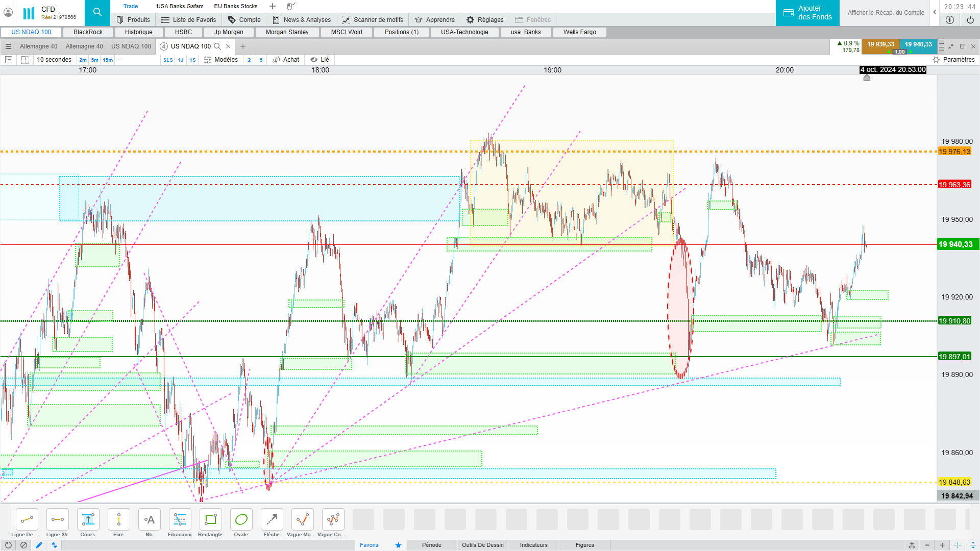Open the search magnifier in header
This screenshot has width=980, height=551.
coord(97,12)
